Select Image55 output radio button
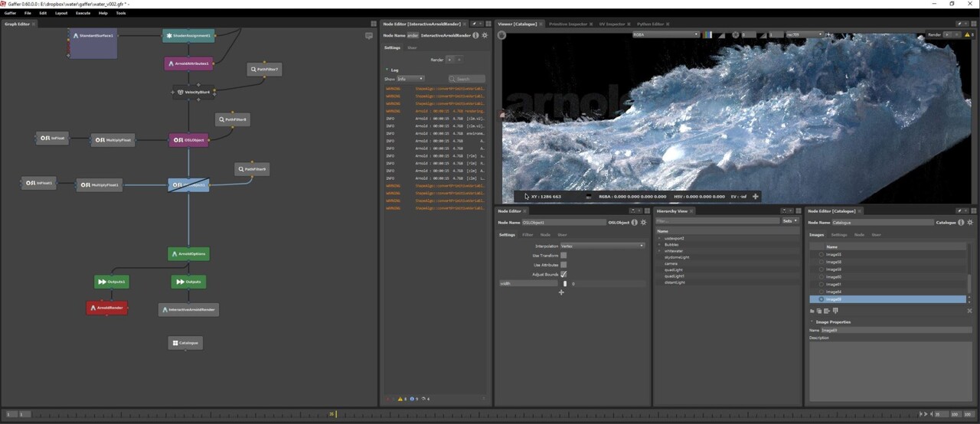 click(822, 255)
